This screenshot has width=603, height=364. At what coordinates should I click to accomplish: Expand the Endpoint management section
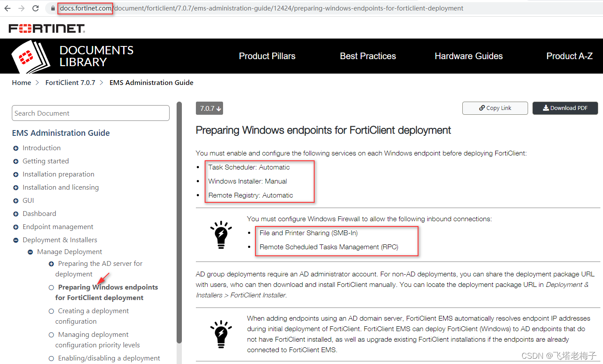click(x=16, y=227)
